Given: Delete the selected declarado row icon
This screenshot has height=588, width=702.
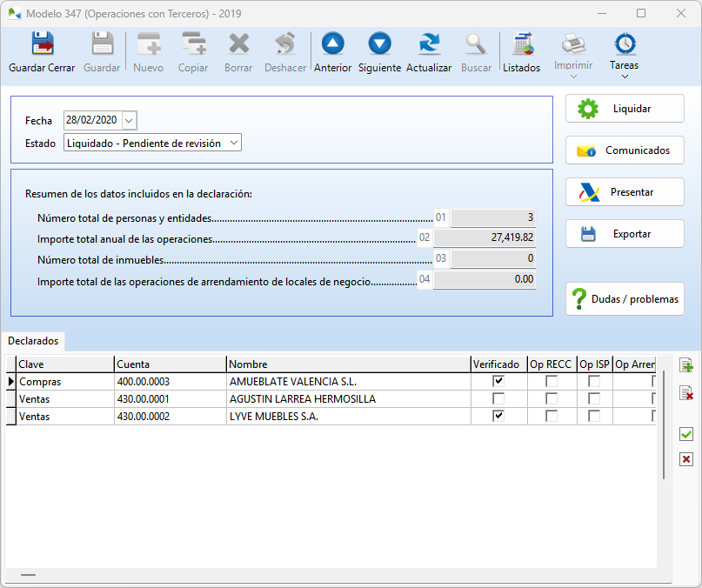Looking at the screenshot, I should click(x=686, y=393).
